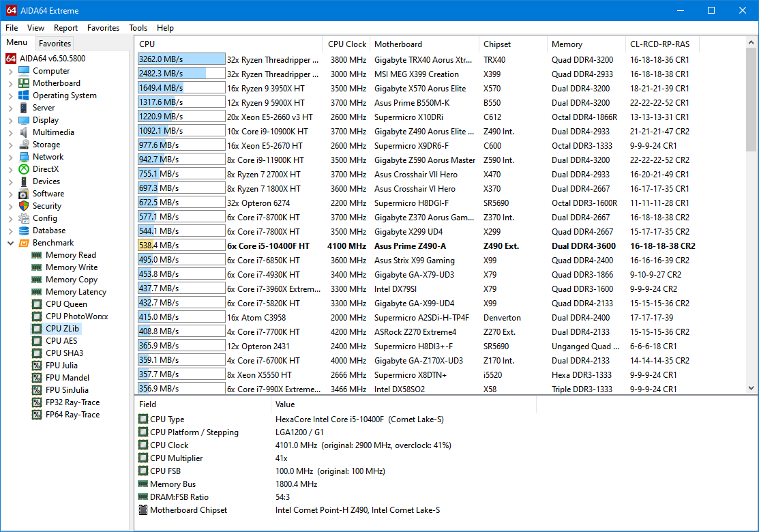The image size is (759, 532).
Task: Click the results list scroll down arrow
Action: point(751,387)
